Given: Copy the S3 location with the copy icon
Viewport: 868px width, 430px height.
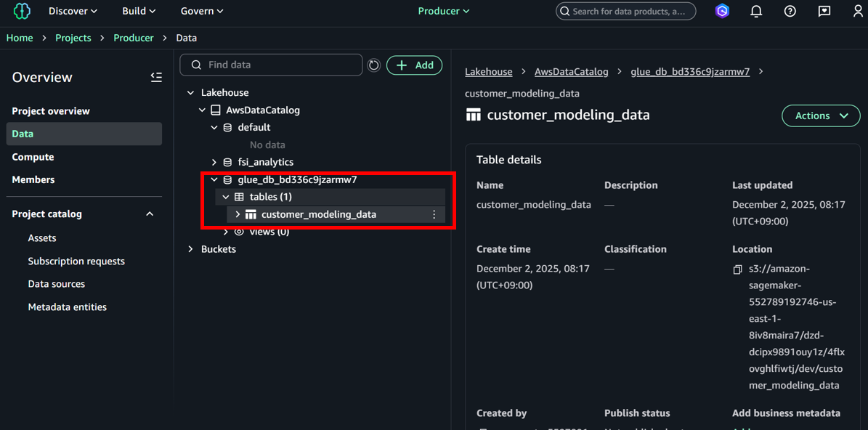Looking at the screenshot, I should tap(737, 269).
